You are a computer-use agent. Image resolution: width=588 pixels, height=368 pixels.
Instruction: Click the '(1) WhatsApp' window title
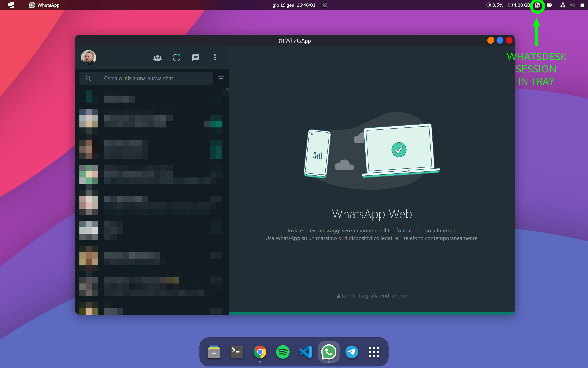tap(295, 41)
